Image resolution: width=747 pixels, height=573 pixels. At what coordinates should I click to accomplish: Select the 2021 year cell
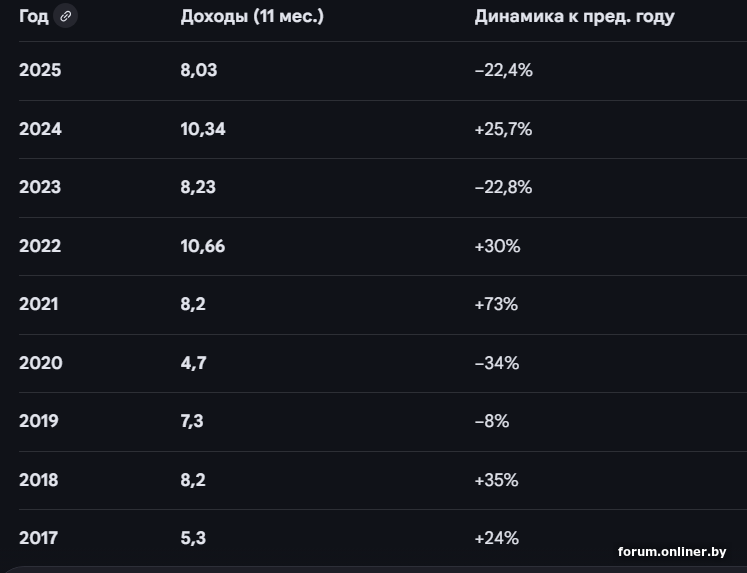point(39,304)
